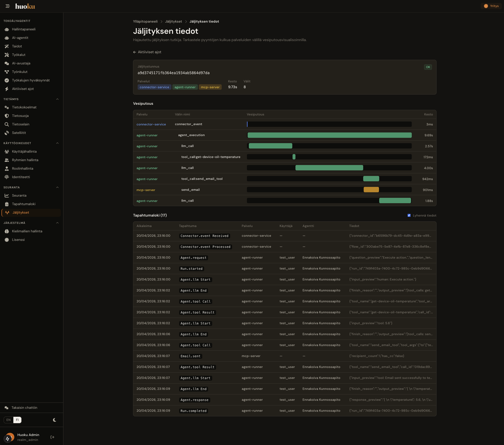Click the Ryhmien hallinta group icon
The image size is (504, 445).
tap(7, 160)
